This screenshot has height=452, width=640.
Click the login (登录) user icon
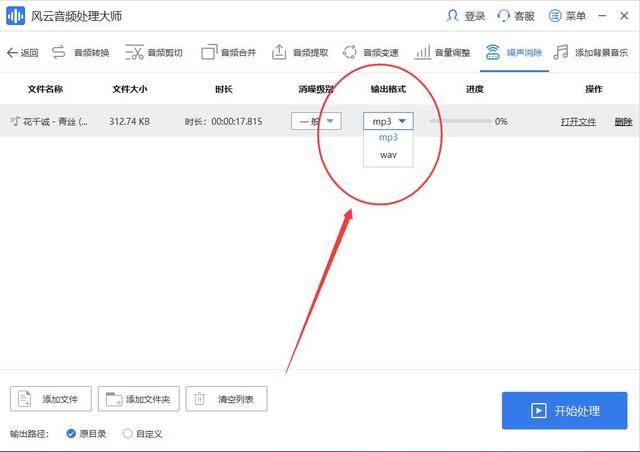pyautogui.click(x=452, y=16)
